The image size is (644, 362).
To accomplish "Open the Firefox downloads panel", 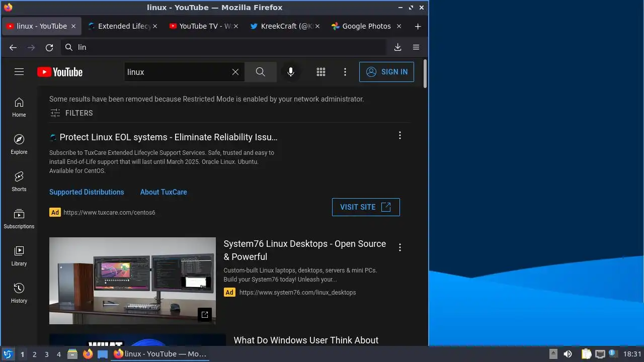I will tap(397, 47).
